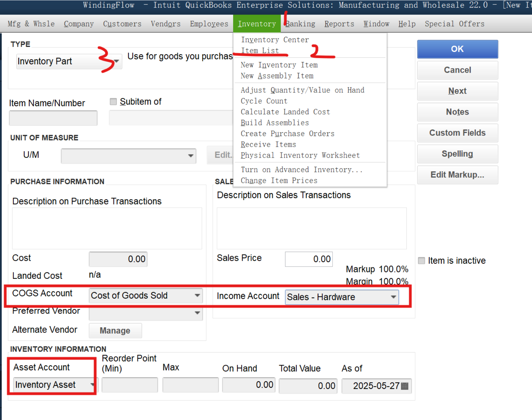532x420 pixels.
Task: Click the OK button
Action: [x=457, y=49]
